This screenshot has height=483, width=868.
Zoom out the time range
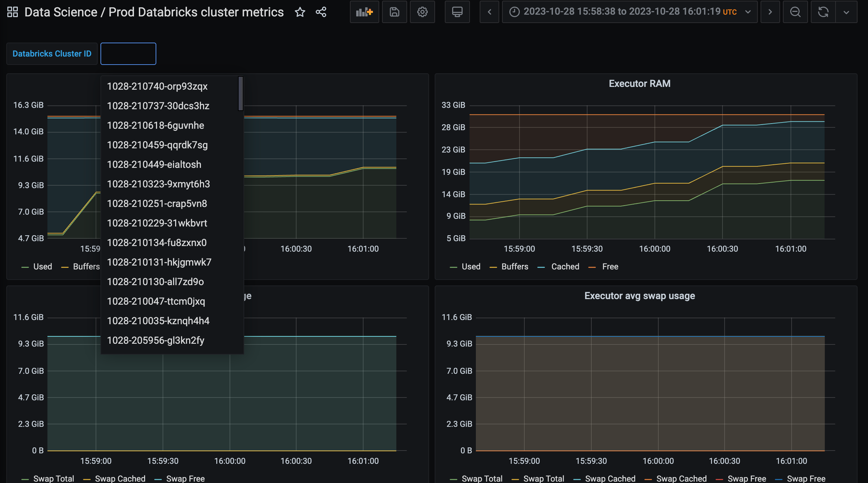point(795,12)
